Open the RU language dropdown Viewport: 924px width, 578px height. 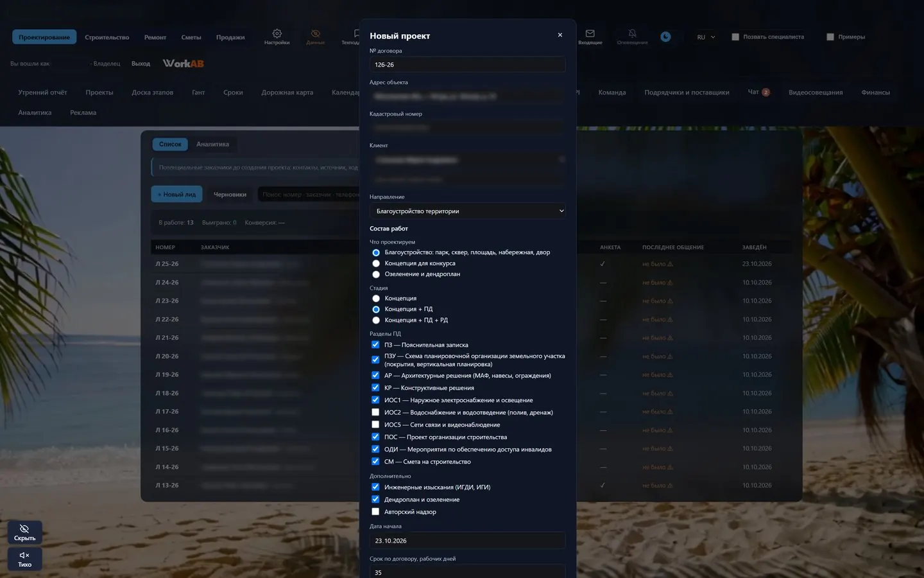(x=706, y=37)
